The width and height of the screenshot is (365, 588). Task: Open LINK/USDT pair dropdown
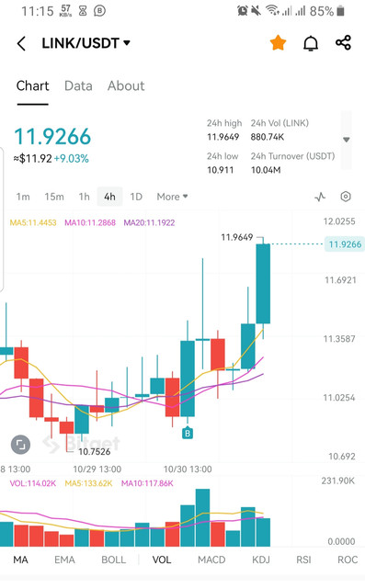click(86, 43)
